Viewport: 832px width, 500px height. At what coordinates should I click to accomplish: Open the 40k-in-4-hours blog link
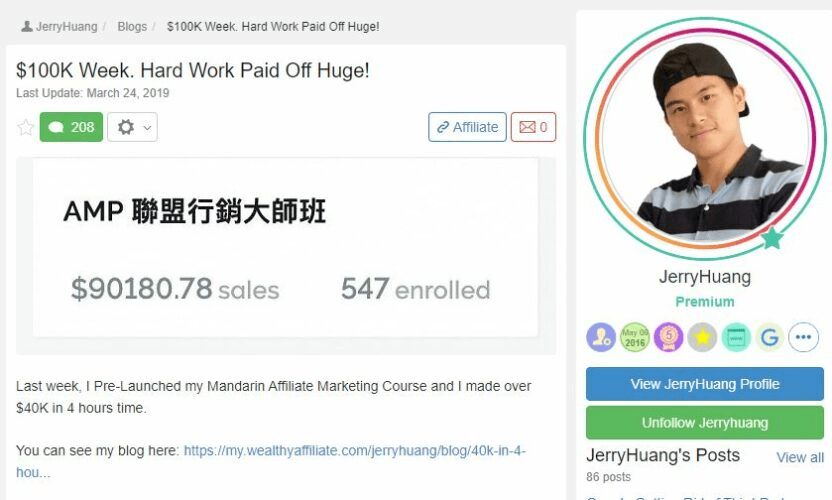pyautogui.click(x=271, y=461)
